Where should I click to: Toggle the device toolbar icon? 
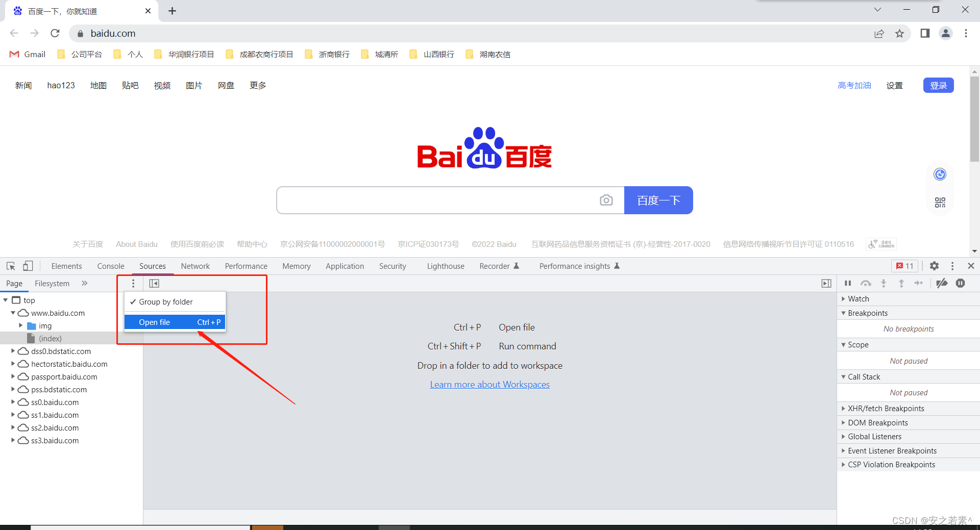click(28, 266)
